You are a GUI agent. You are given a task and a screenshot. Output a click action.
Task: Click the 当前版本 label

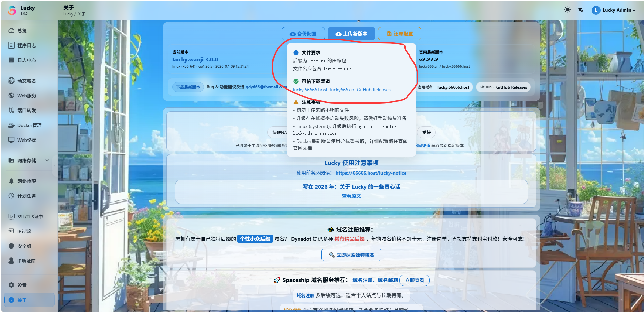180,52
